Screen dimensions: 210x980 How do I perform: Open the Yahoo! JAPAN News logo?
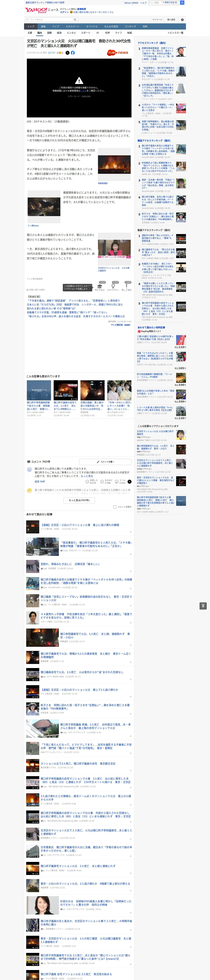(42, 10)
